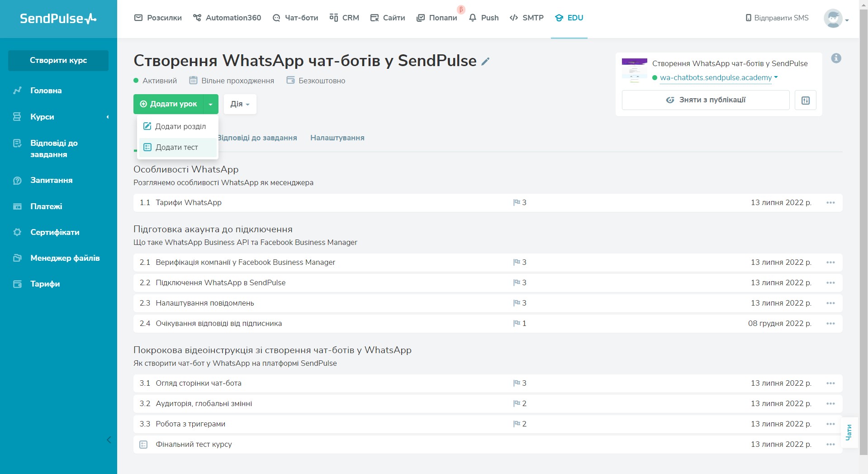Click the SendPulse logo
The image size is (868, 474).
pos(58,19)
